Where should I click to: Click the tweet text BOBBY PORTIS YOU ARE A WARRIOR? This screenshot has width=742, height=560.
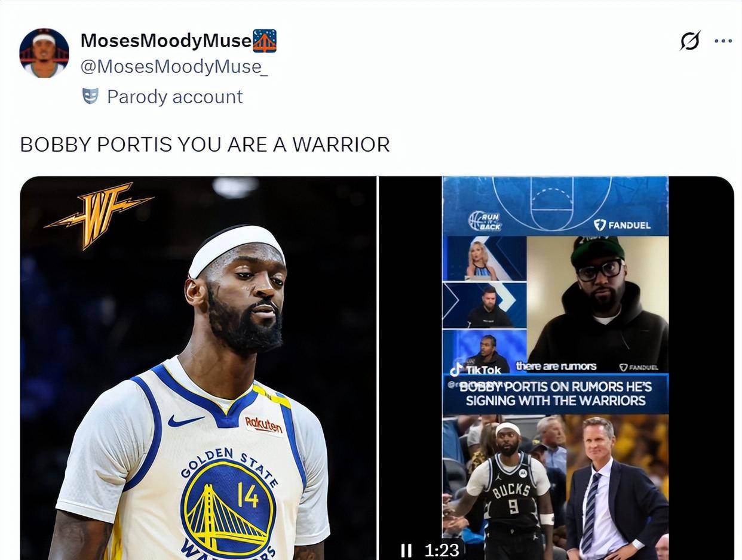pos(205,144)
